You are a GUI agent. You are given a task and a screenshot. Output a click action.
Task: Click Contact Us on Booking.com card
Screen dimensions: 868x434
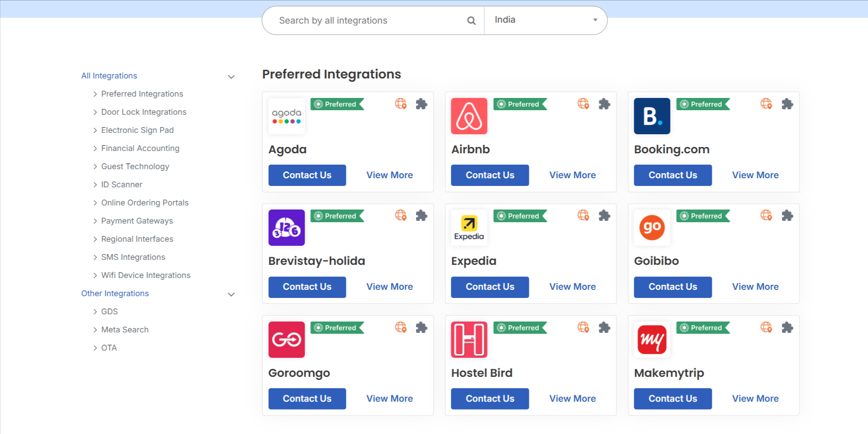[673, 175]
